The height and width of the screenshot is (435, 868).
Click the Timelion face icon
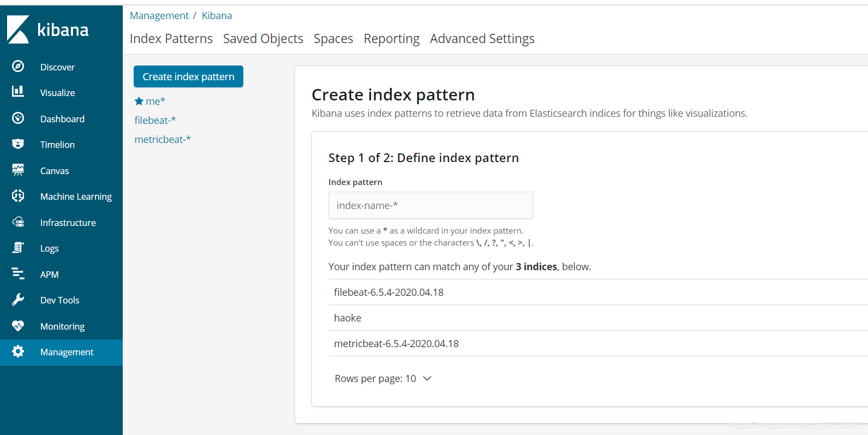pos(18,144)
